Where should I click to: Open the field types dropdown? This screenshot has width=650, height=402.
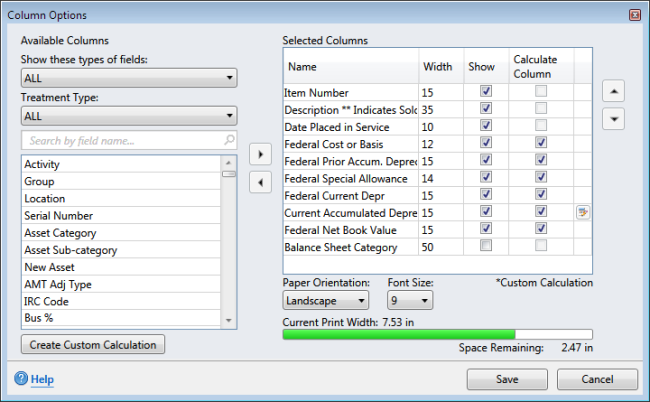[x=128, y=78]
